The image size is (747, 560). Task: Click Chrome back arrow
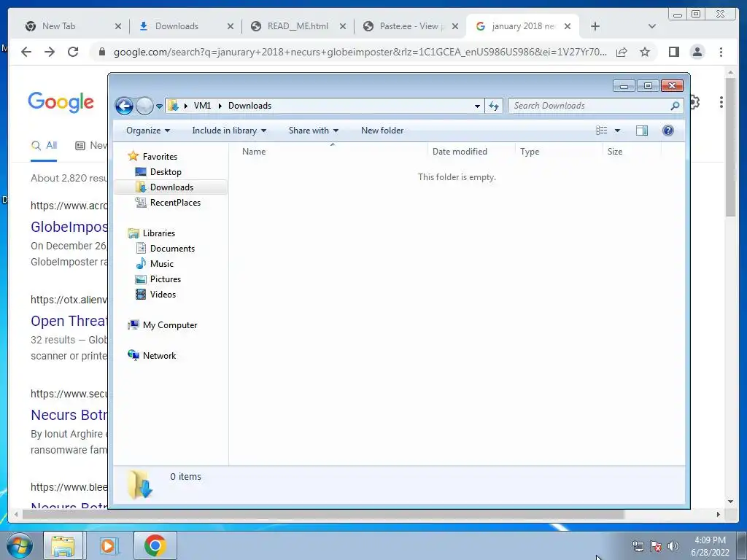(x=26, y=52)
